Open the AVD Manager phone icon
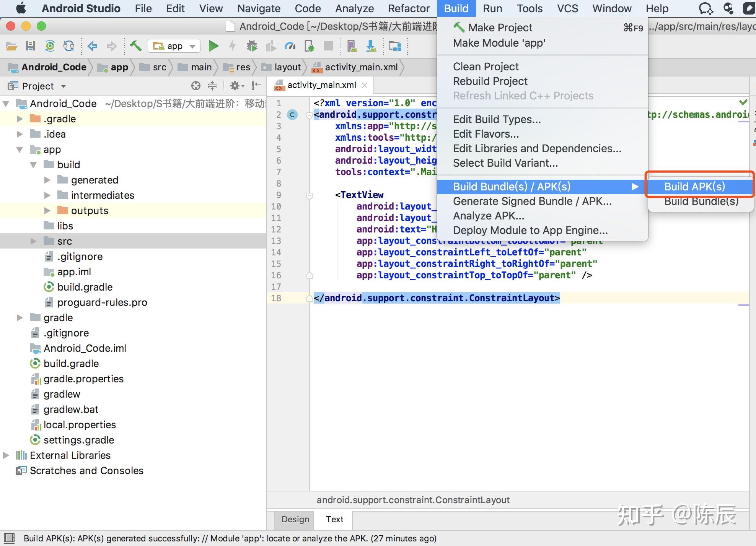 [352, 46]
